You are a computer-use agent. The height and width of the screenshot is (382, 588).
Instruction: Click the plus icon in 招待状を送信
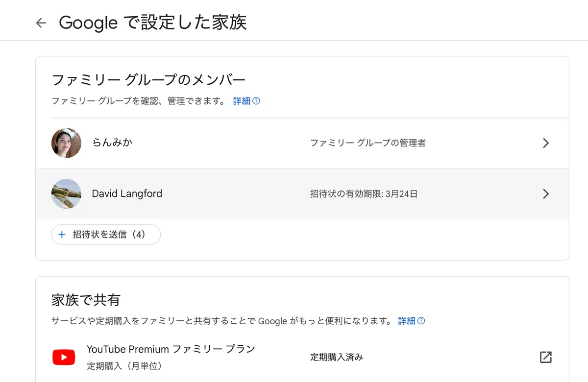(x=62, y=235)
